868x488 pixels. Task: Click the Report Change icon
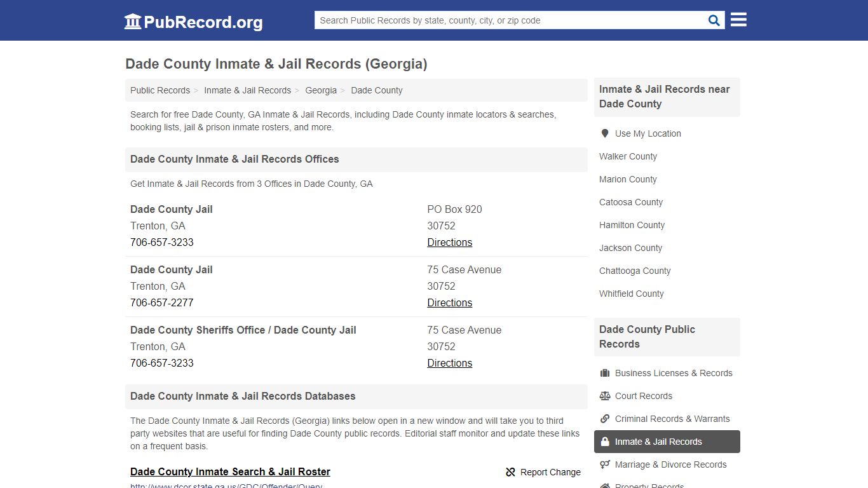[x=510, y=472]
